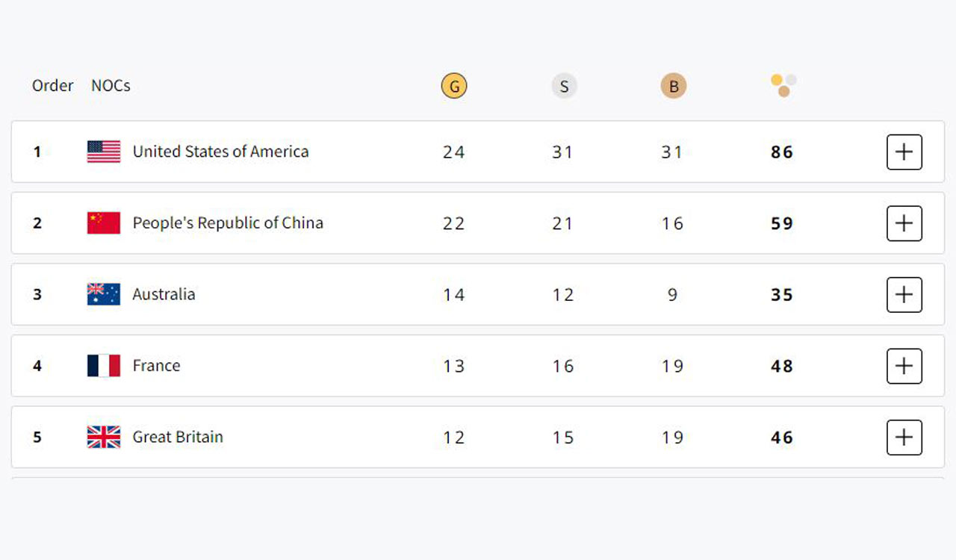Click the People's Republic of China flag

coord(105,223)
